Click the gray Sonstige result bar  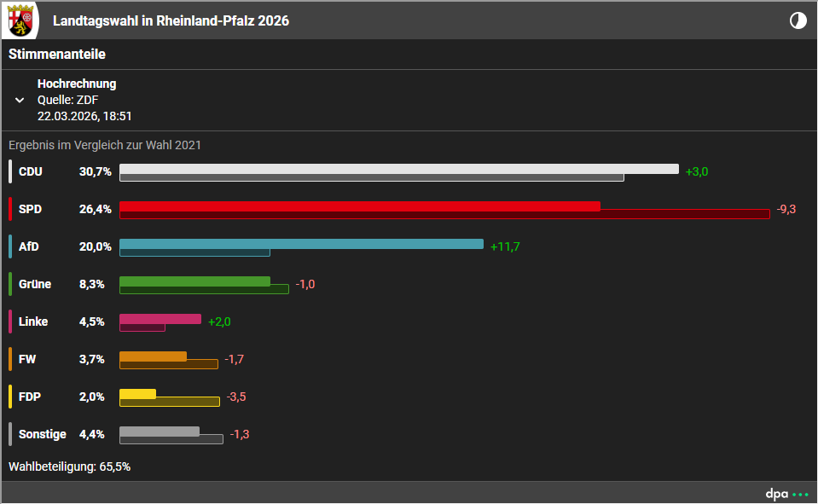(160, 432)
